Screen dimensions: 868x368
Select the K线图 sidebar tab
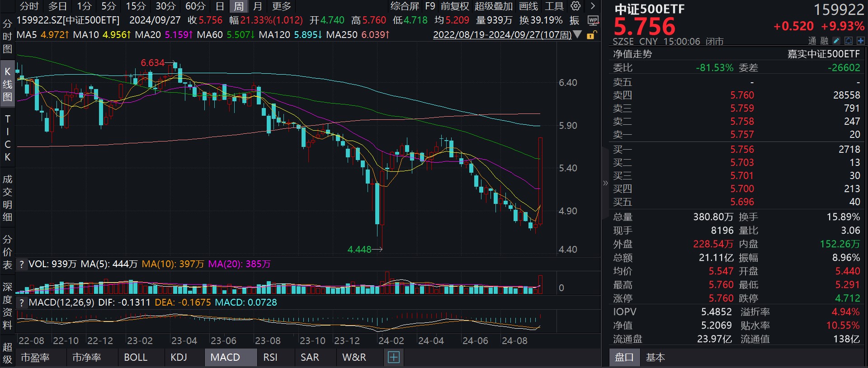point(7,85)
